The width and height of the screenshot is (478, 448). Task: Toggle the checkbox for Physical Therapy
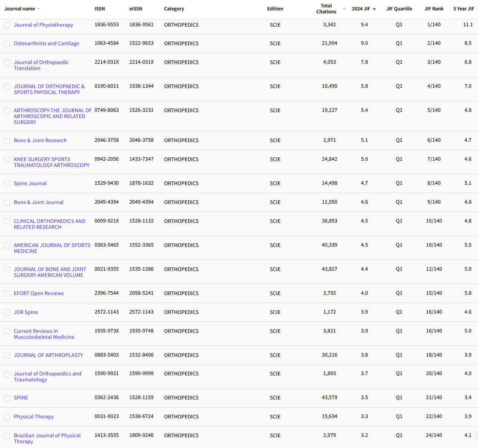[7, 417]
